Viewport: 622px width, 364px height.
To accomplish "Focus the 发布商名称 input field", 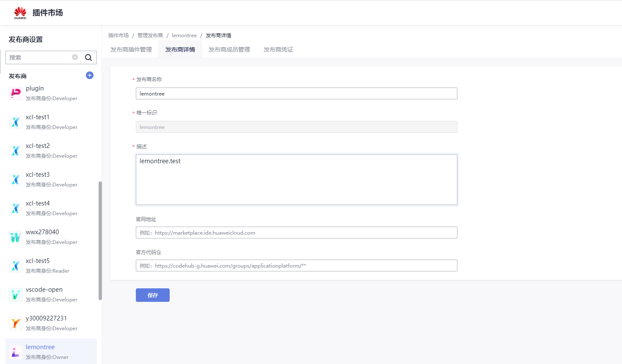I will (x=296, y=93).
